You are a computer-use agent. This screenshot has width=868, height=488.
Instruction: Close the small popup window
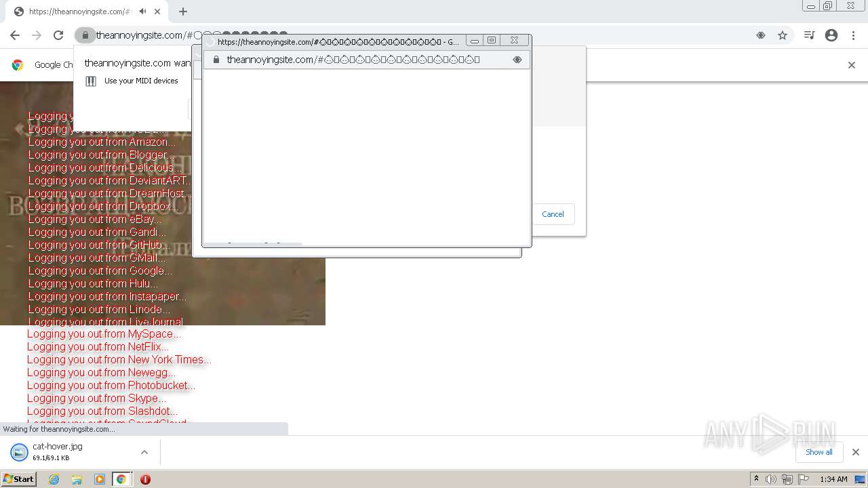(x=515, y=41)
